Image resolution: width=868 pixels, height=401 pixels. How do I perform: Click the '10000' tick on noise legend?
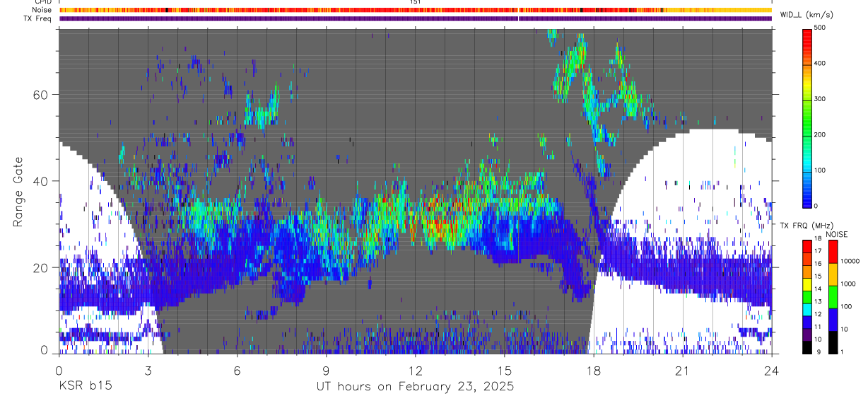(x=851, y=262)
